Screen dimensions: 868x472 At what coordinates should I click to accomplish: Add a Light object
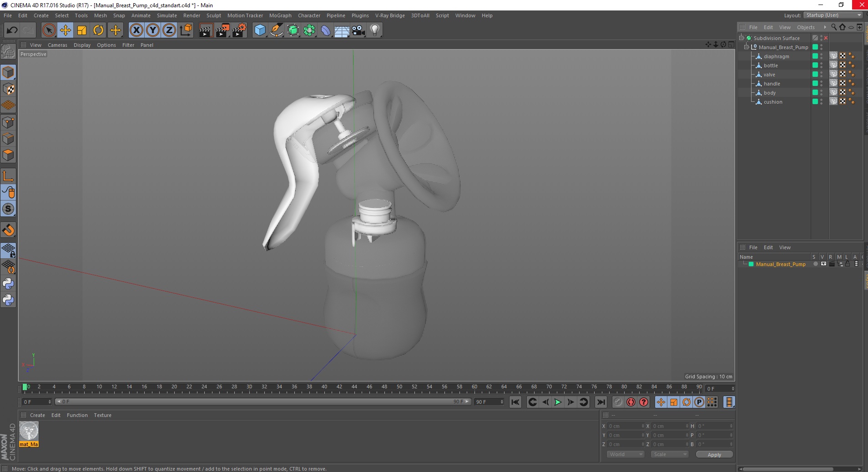tap(375, 30)
